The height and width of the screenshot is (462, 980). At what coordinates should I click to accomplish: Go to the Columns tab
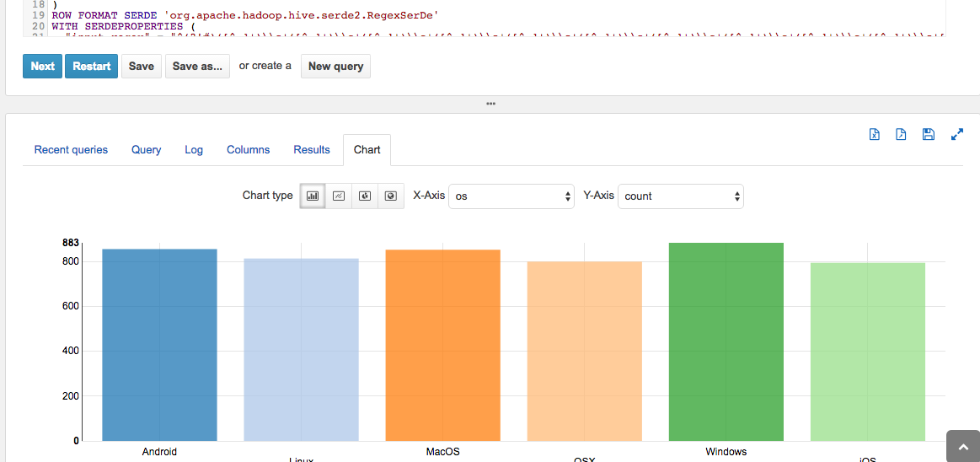[x=249, y=150]
